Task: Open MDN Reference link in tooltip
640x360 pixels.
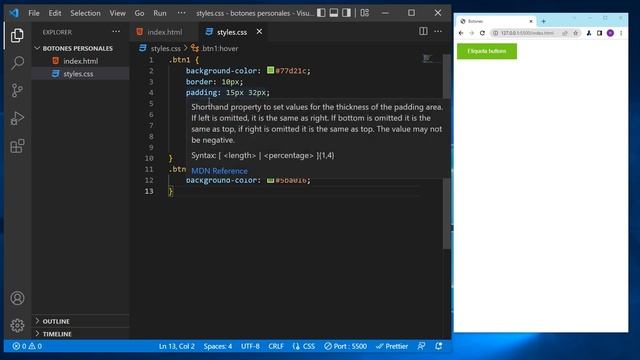Action: [x=219, y=171]
